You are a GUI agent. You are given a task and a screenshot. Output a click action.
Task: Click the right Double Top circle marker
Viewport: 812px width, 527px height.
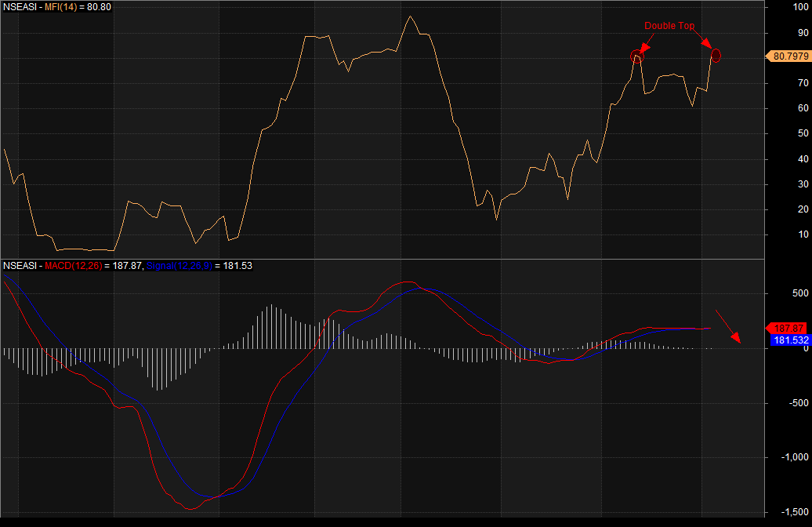point(715,55)
